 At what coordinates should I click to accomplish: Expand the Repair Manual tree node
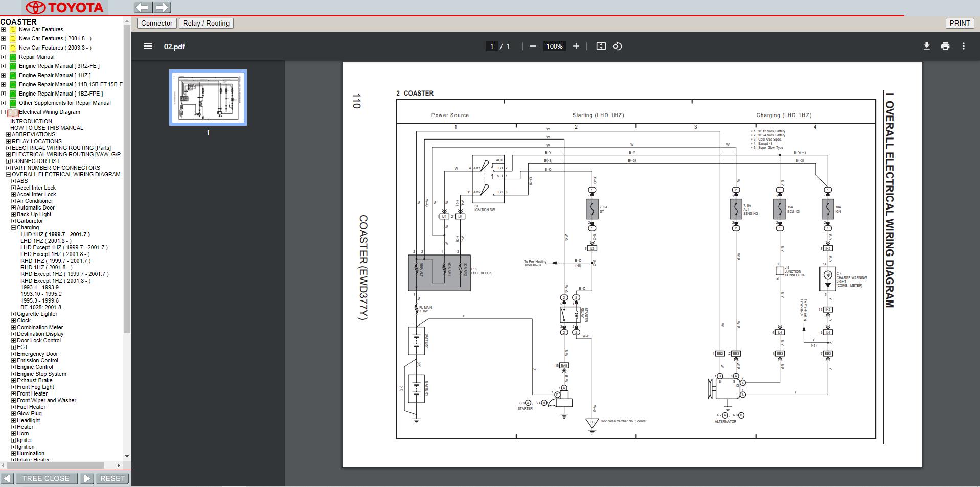click(x=4, y=57)
